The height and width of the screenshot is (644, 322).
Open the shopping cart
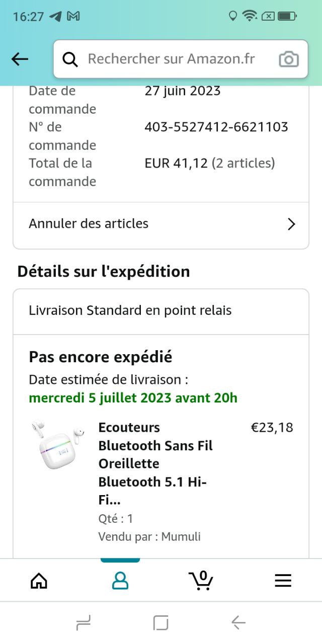tap(201, 581)
